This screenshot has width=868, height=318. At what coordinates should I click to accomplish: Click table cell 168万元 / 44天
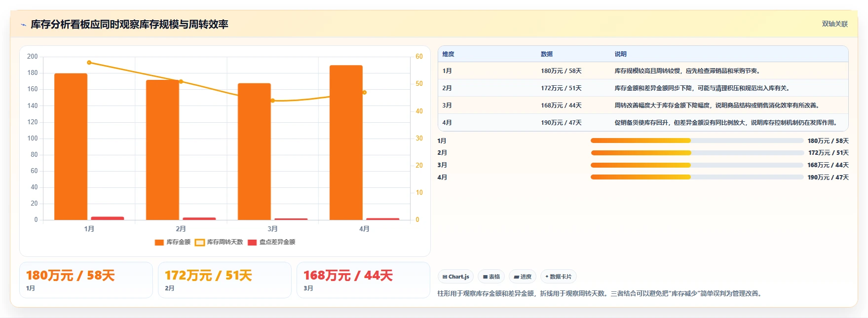click(x=561, y=106)
